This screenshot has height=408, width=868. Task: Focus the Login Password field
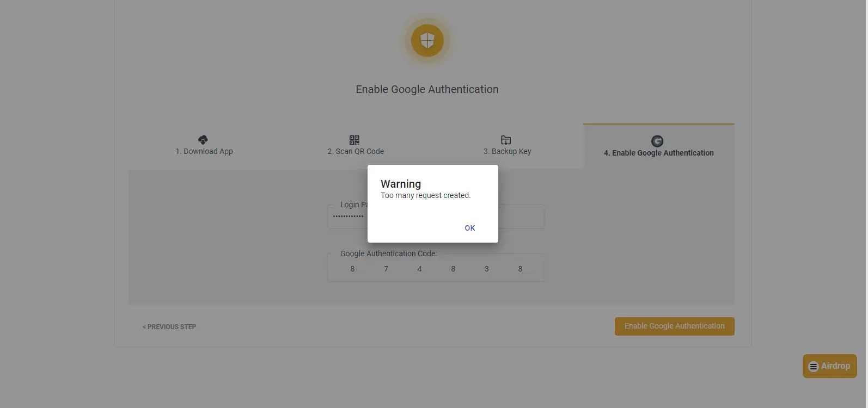[x=436, y=217]
